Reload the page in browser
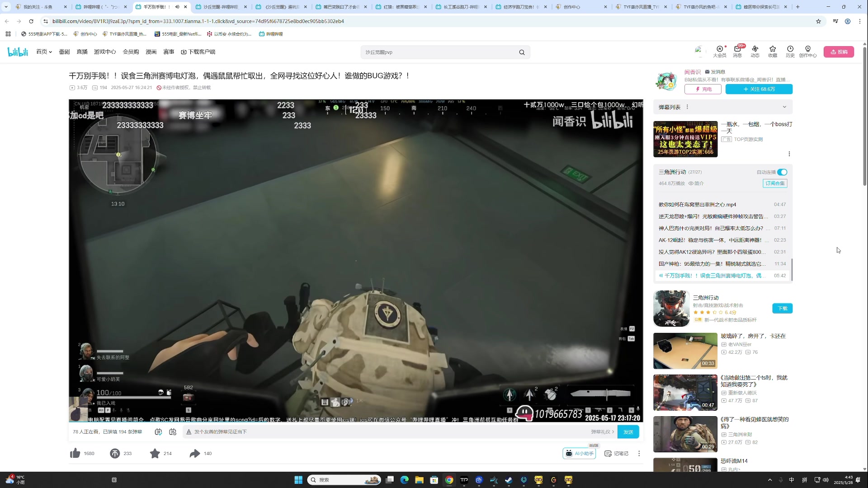 (x=31, y=21)
